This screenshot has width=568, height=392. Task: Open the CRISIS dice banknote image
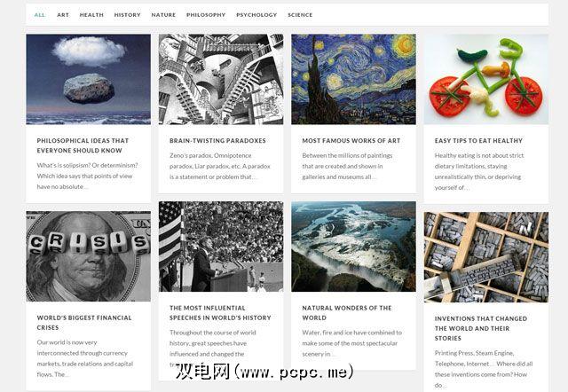(x=89, y=256)
